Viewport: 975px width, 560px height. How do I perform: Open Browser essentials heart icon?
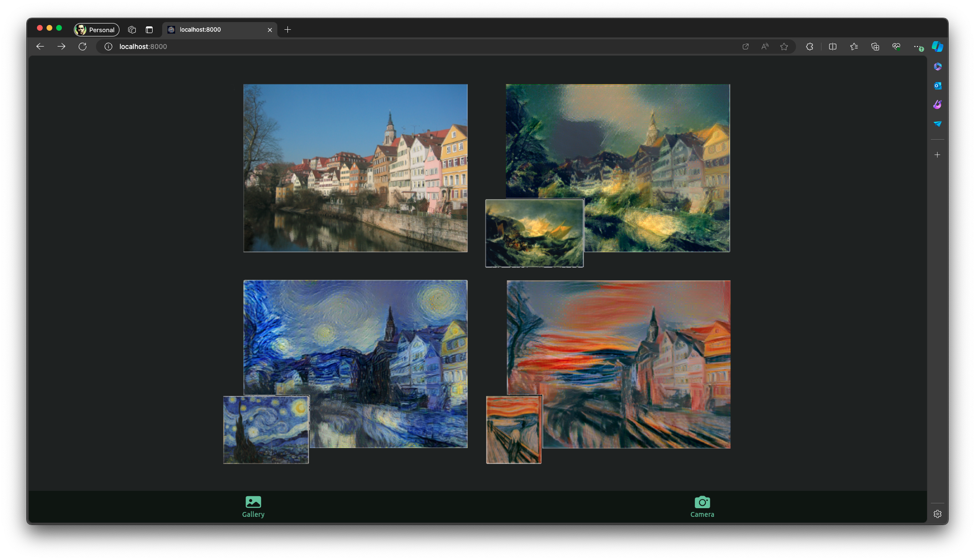pos(896,47)
